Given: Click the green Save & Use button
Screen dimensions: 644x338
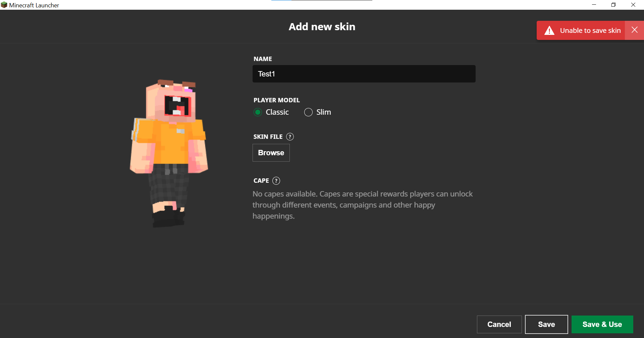Looking at the screenshot, I should coord(602,324).
